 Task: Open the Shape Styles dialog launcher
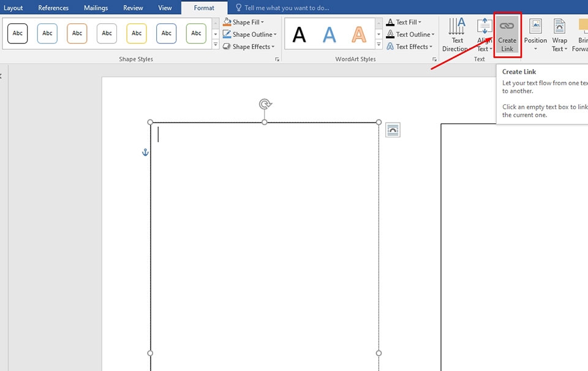point(277,59)
